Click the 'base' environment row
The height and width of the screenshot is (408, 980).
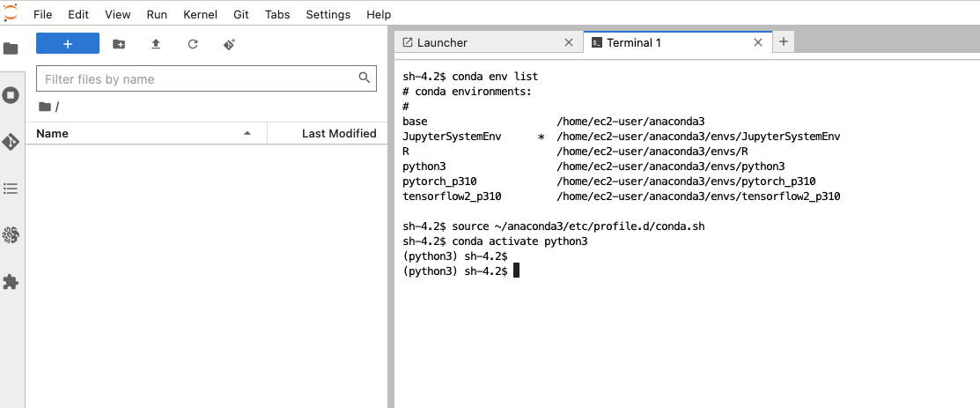[x=553, y=122]
